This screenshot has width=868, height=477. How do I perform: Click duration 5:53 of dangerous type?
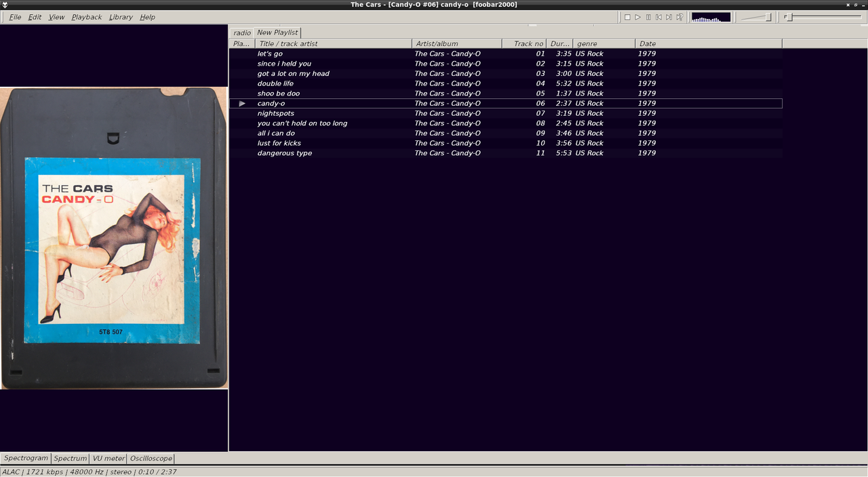564,153
